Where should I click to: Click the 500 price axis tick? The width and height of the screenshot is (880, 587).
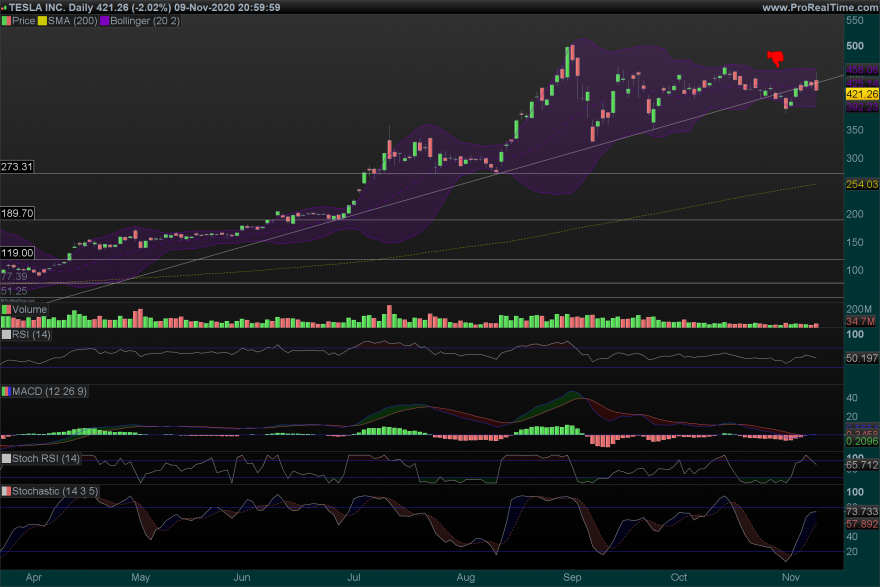click(x=855, y=46)
